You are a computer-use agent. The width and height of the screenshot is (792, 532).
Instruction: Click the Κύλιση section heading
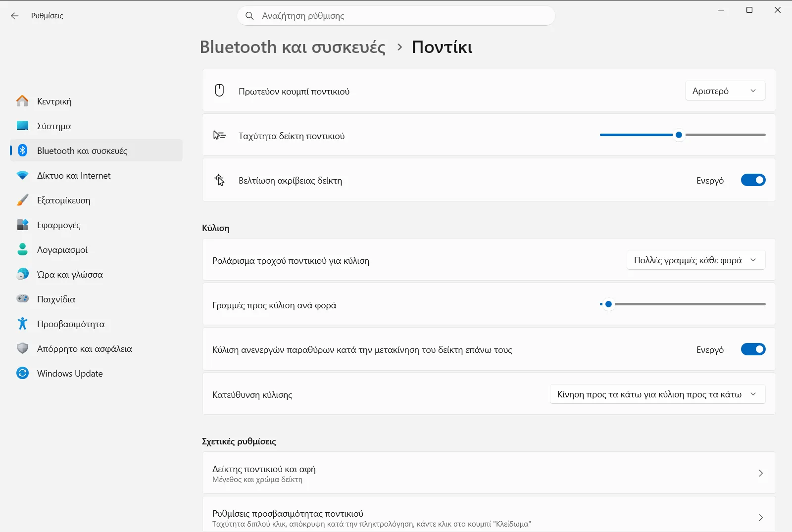tap(216, 228)
